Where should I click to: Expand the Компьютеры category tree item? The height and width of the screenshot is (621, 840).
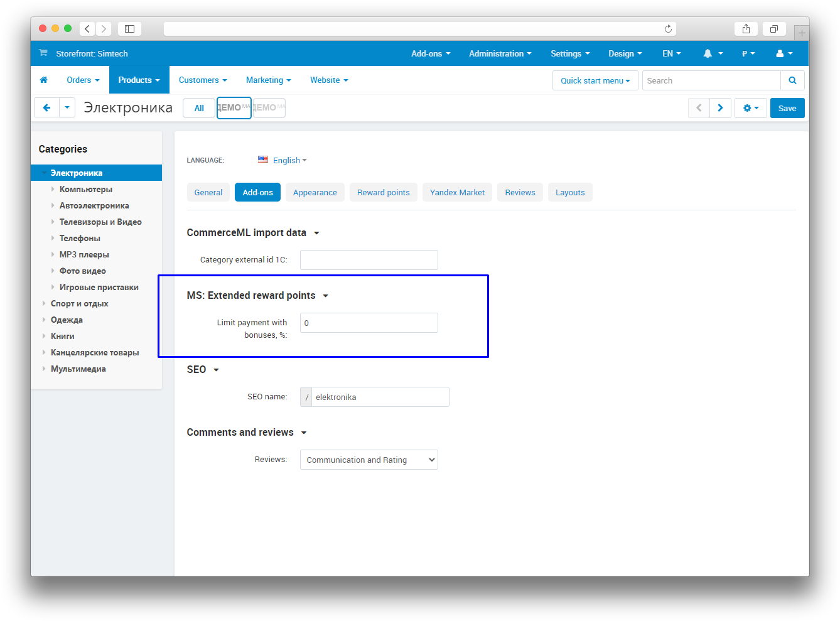point(53,189)
